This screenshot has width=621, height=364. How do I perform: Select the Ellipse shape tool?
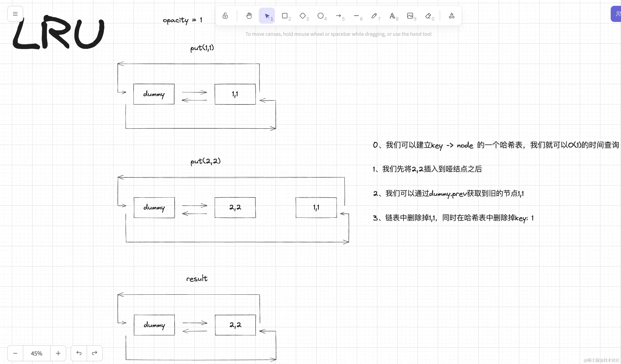(321, 16)
